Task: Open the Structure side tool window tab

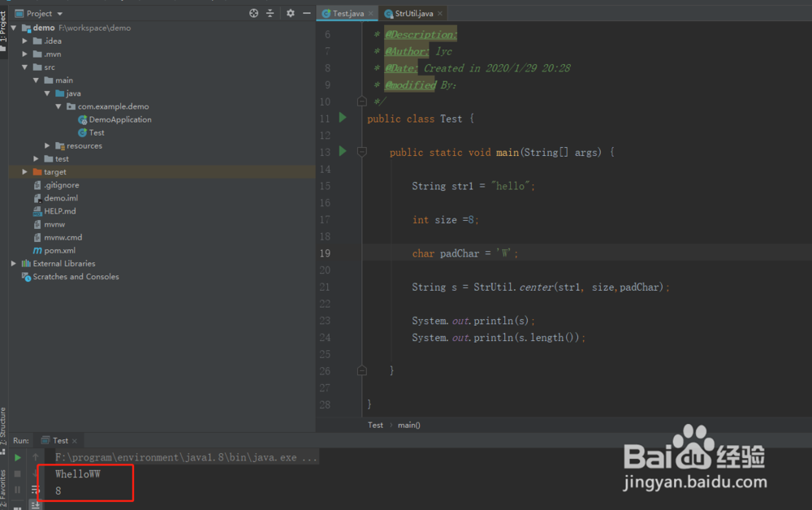Action: click(3, 429)
